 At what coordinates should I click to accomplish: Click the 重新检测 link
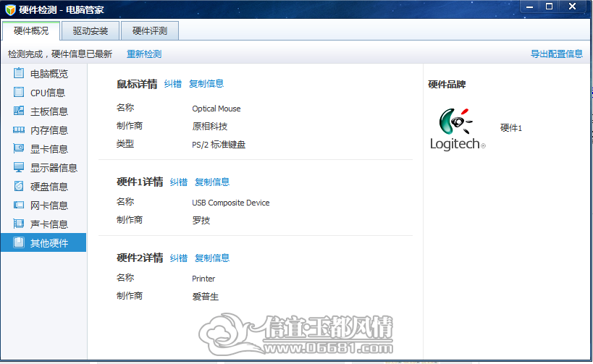pos(144,54)
